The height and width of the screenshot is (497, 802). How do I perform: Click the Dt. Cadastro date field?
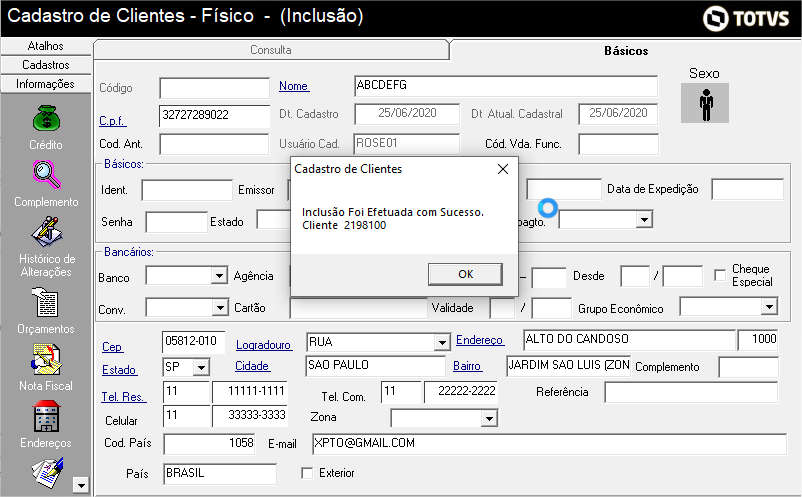[x=407, y=114]
